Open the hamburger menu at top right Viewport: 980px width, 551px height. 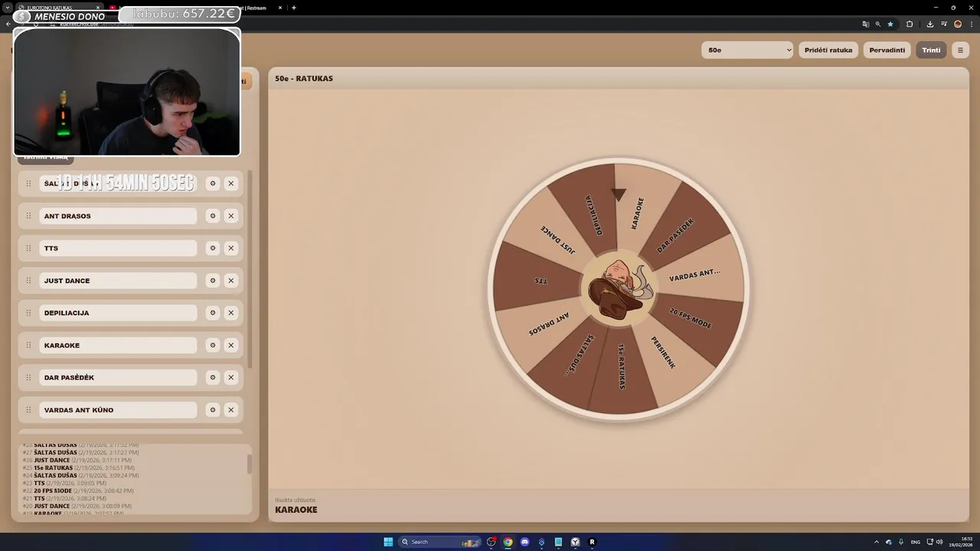tap(960, 50)
